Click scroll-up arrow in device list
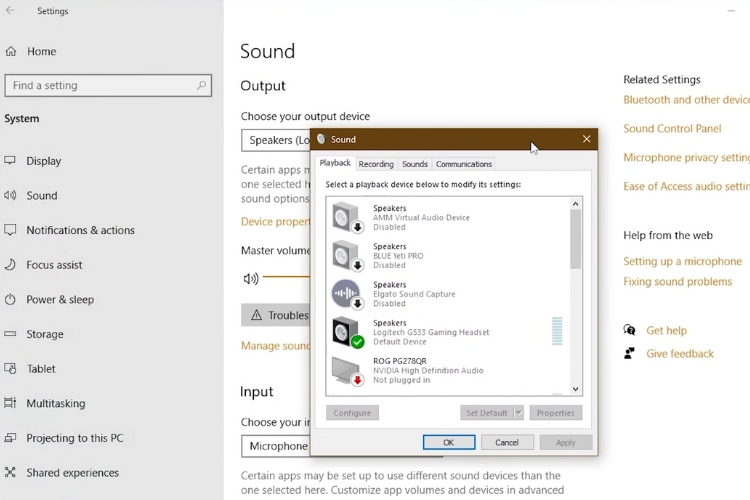This screenshot has width=750, height=500. click(575, 204)
